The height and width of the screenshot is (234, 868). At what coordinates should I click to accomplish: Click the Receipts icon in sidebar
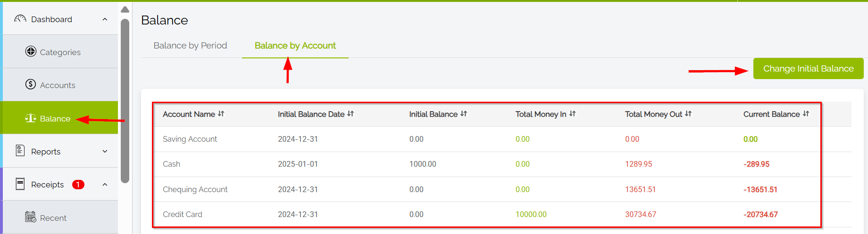click(20, 184)
